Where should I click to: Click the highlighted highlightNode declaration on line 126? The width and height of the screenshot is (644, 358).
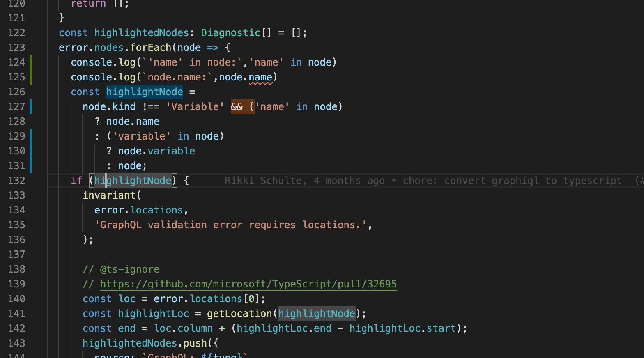tap(145, 92)
